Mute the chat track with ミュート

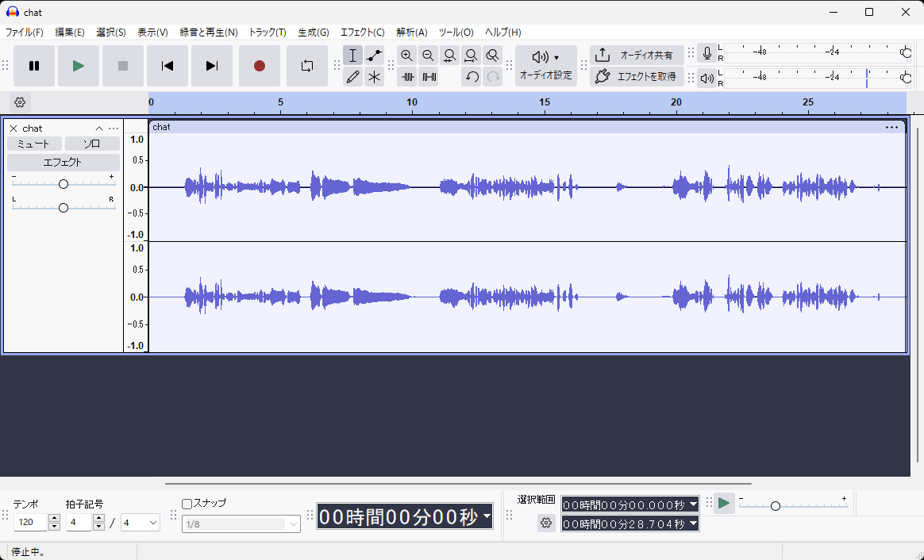[x=34, y=144]
